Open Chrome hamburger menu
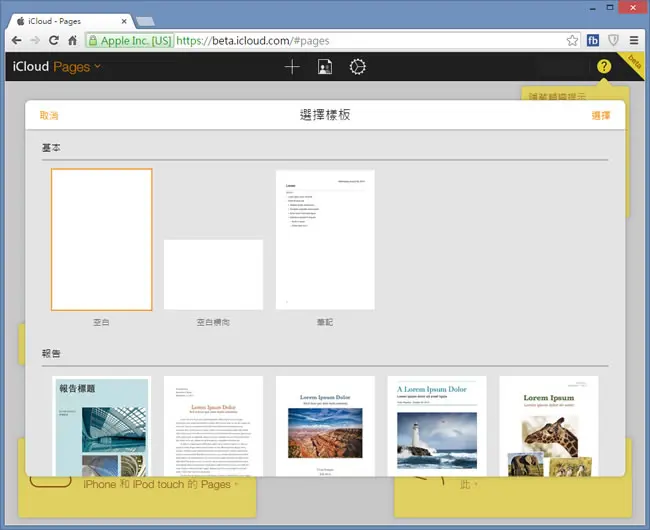This screenshot has width=650, height=530. tap(634, 41)
